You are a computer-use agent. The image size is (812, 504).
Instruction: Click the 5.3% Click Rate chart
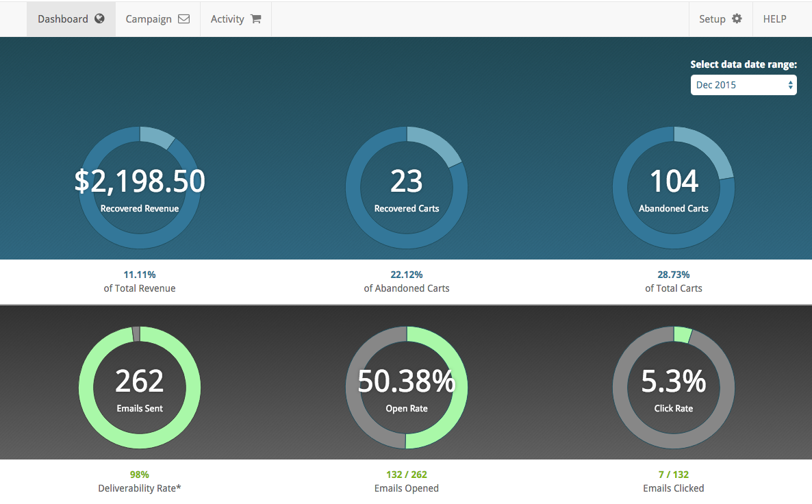click(x=674, y=388)
